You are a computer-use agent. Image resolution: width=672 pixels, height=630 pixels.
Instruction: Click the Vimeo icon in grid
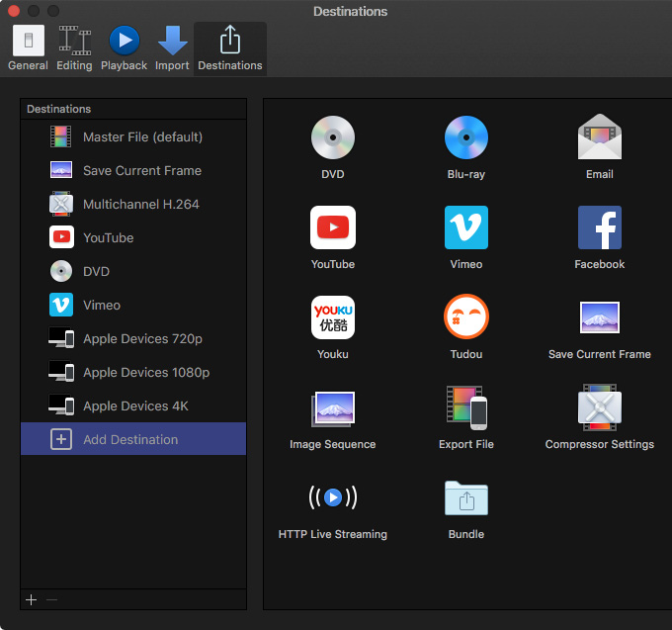click(x=466, y=227)
